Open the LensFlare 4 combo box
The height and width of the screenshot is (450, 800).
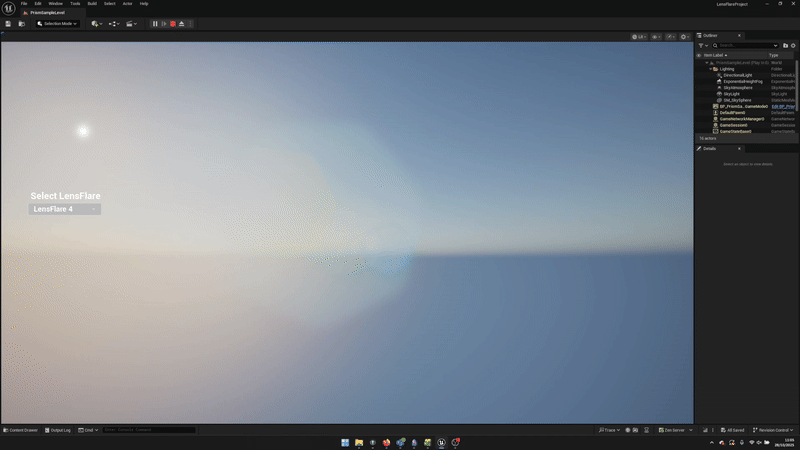point(65,209)
